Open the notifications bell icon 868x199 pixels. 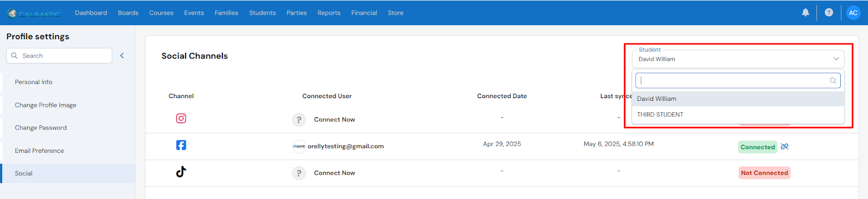click(x=805, y=12)
